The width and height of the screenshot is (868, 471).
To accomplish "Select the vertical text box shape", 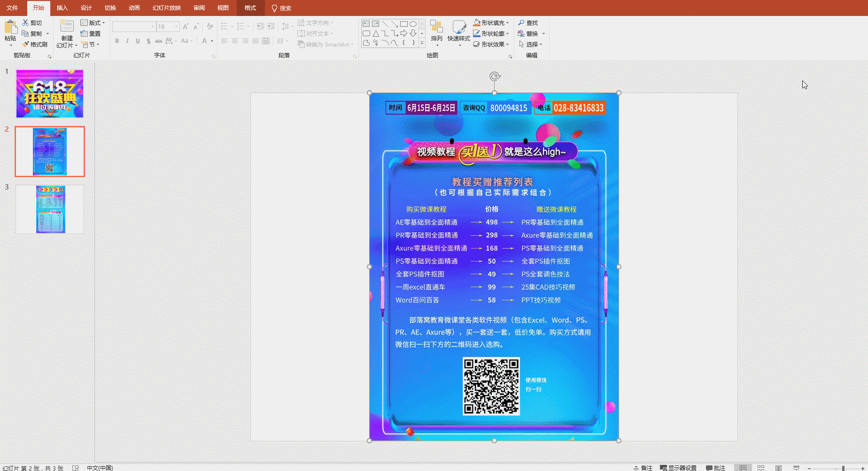I will tap(375, 24).
